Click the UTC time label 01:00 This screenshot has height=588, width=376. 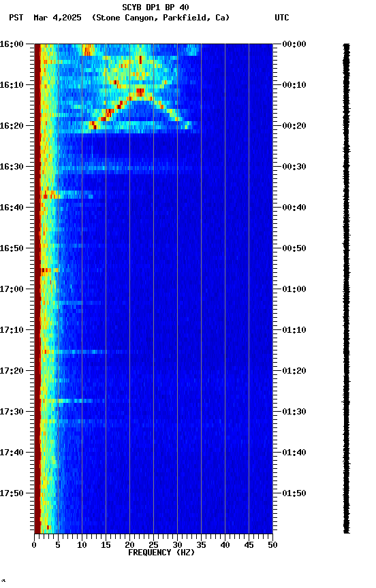pos(294,289)
